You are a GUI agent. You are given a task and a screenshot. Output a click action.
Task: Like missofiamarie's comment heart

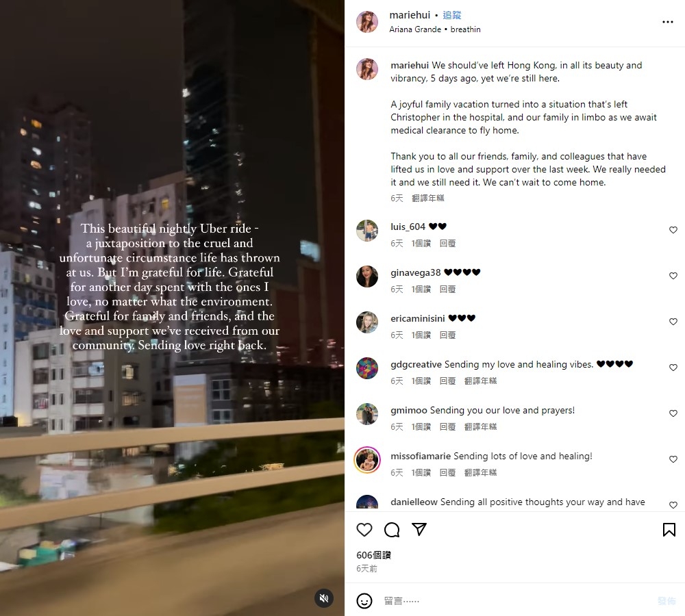[x=673, y=459]
